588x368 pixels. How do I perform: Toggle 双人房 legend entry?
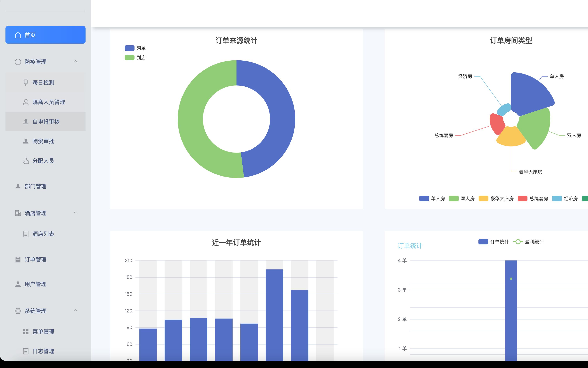click(462, 199)
